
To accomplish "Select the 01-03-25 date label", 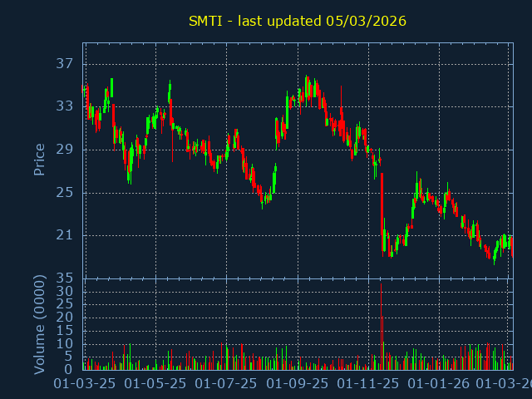I will 85,384.
